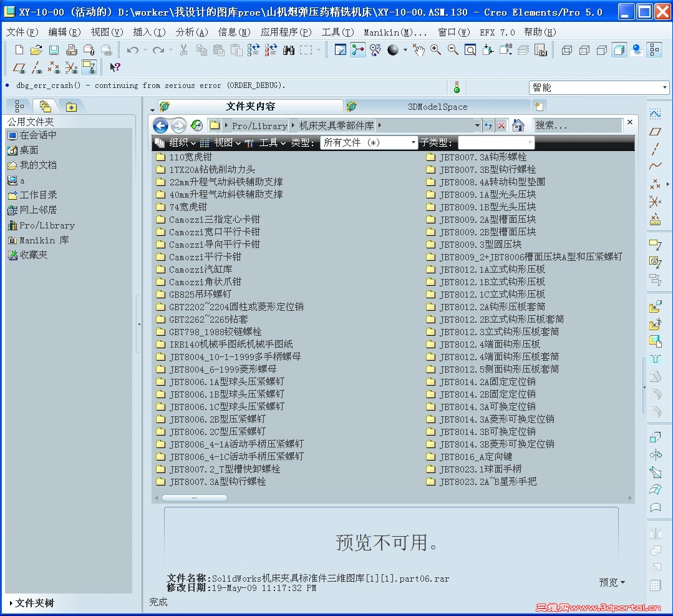Open the 分析(A) menu
The image size is (673, 616).
pos(192,32)
